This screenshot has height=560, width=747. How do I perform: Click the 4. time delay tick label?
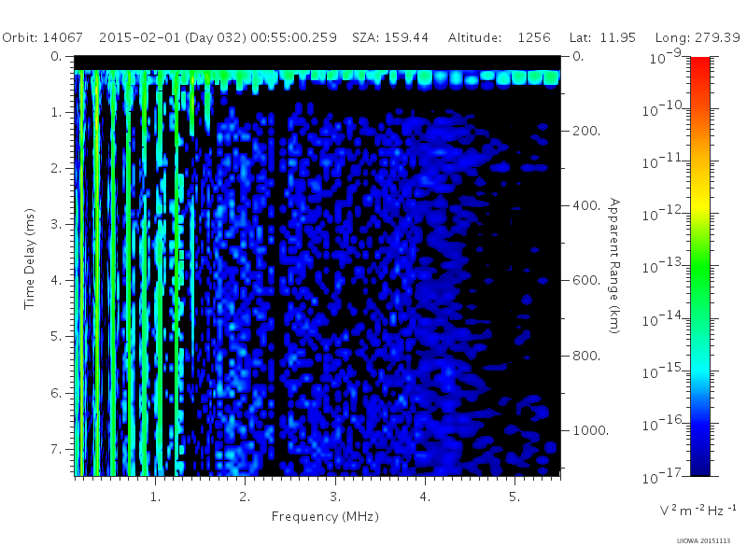tap(56, 281)
